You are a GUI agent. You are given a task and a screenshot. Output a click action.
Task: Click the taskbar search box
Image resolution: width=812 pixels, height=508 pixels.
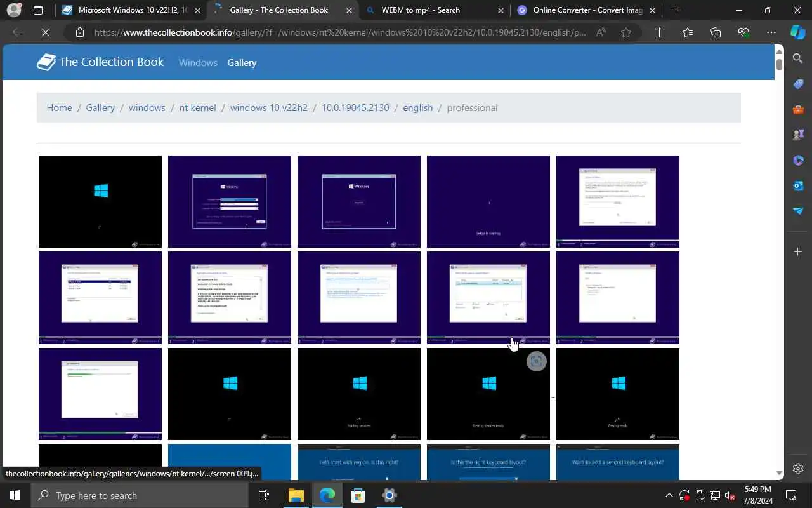point(140,495)
